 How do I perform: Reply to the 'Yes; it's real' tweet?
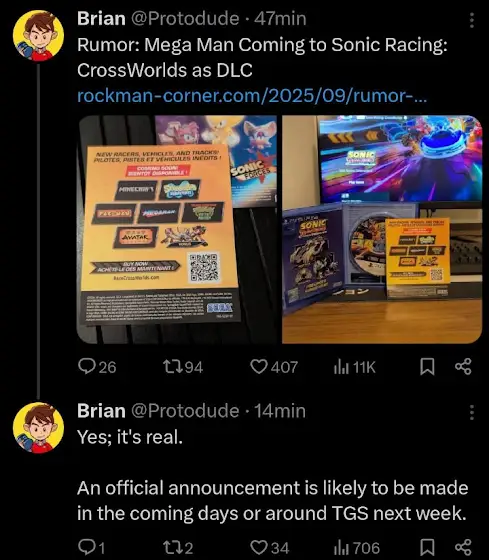click(x=86, y=547)
